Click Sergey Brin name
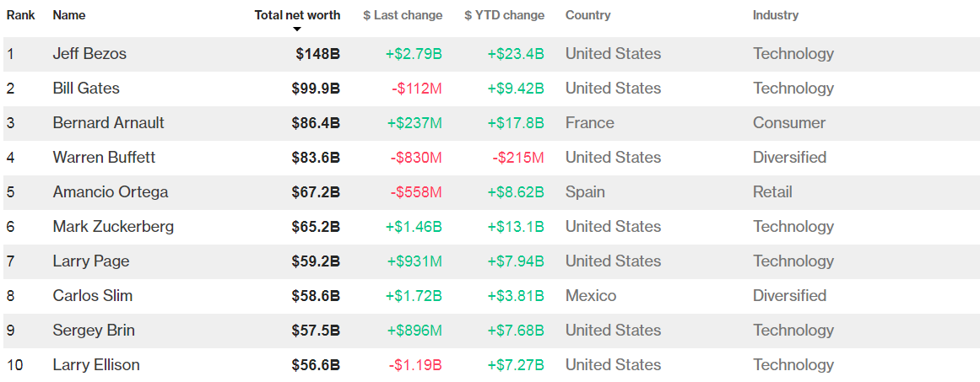The height and width of the screenshot is (382, 980). 94,331
